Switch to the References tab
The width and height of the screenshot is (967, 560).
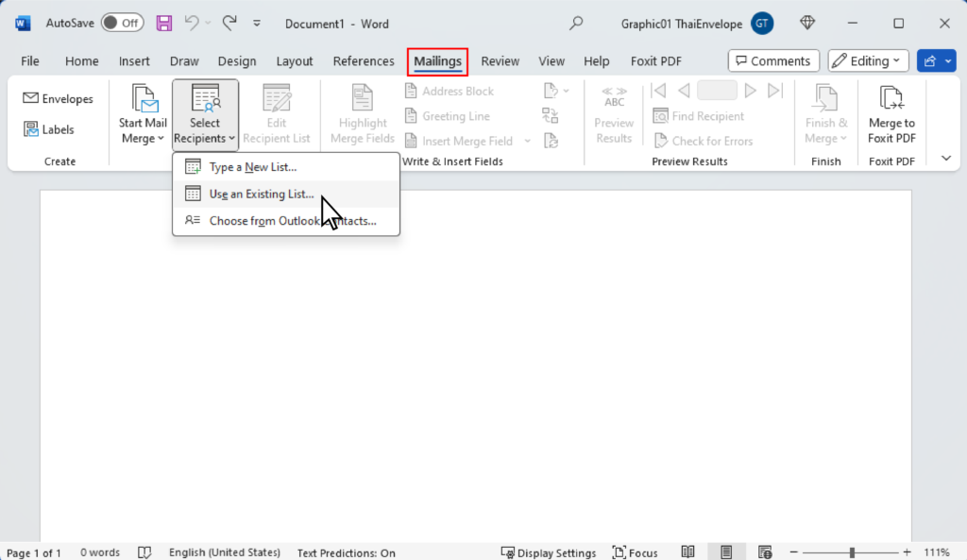click(364, 61)
